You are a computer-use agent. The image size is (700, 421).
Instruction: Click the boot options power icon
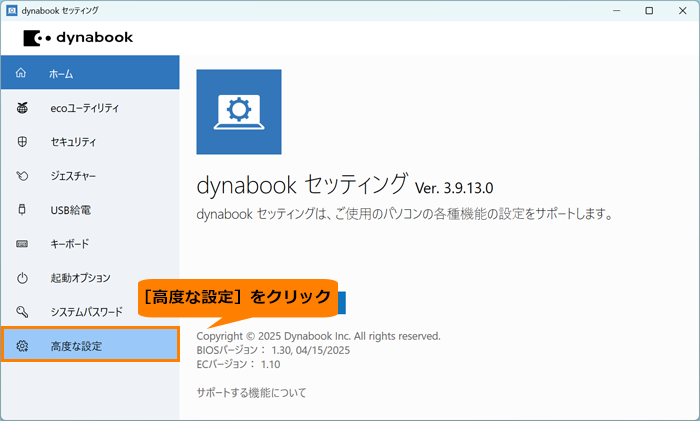(x=22, y=278)
